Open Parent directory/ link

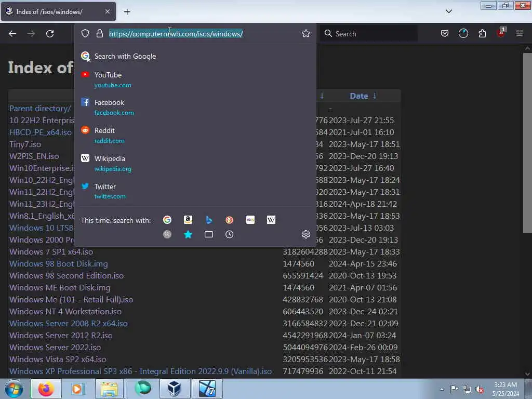coord(40,109)
